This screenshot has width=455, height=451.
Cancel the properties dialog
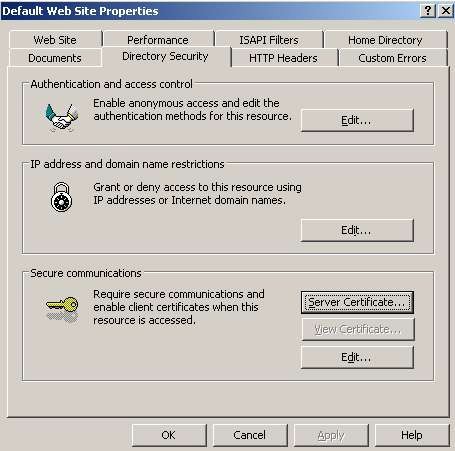[250, 435]
